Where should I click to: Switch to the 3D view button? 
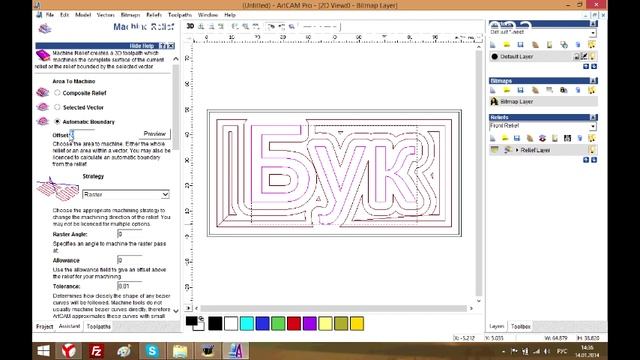pos(190,27)
